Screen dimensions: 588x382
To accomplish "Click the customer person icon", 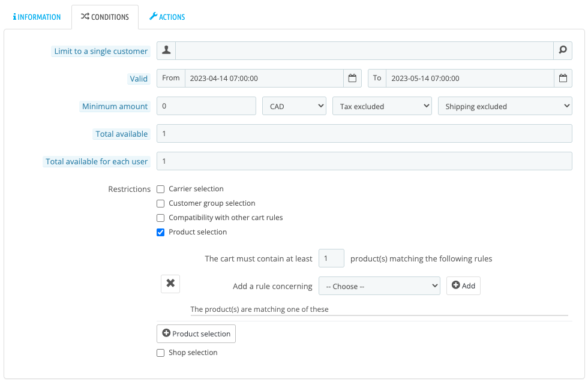I will click(166, 50).
